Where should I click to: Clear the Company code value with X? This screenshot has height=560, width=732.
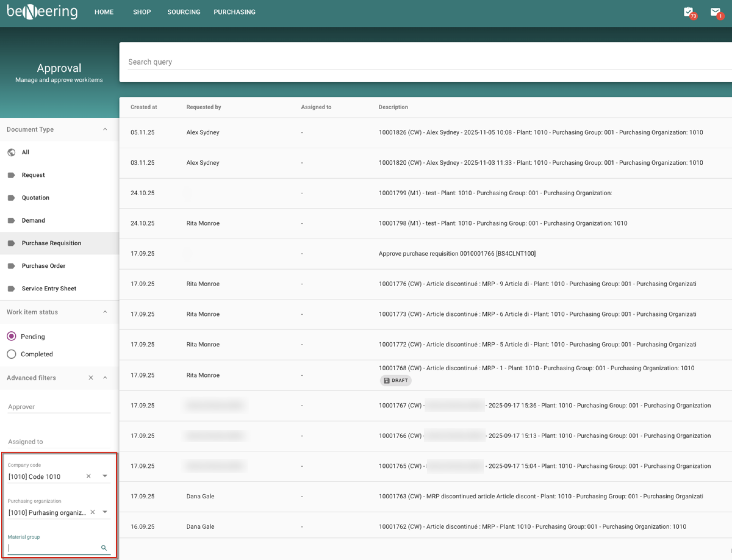pyautogui.click(x=88, y=476)
